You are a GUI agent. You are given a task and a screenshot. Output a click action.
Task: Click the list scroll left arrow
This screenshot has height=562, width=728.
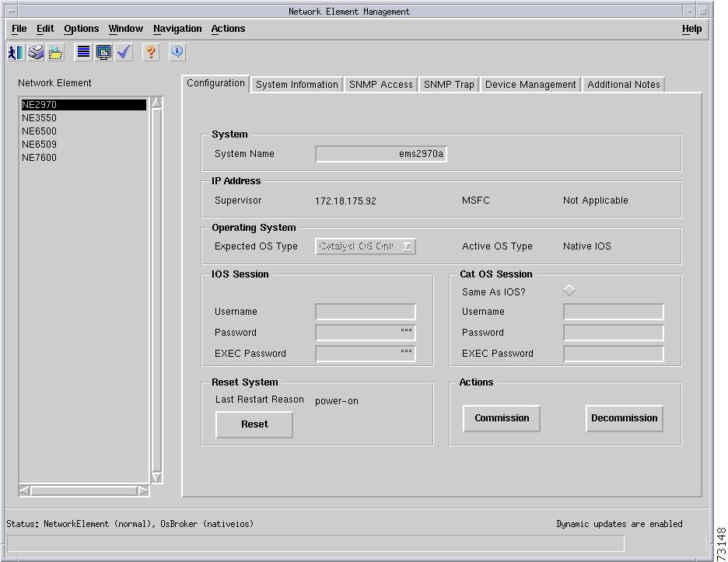(25, 490)
